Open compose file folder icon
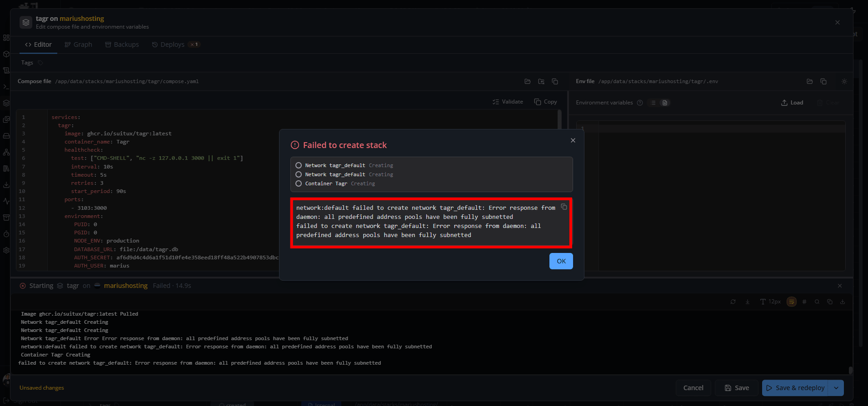Image resolution: width=868 pixels, height=406 pixels. pos(528,81)
